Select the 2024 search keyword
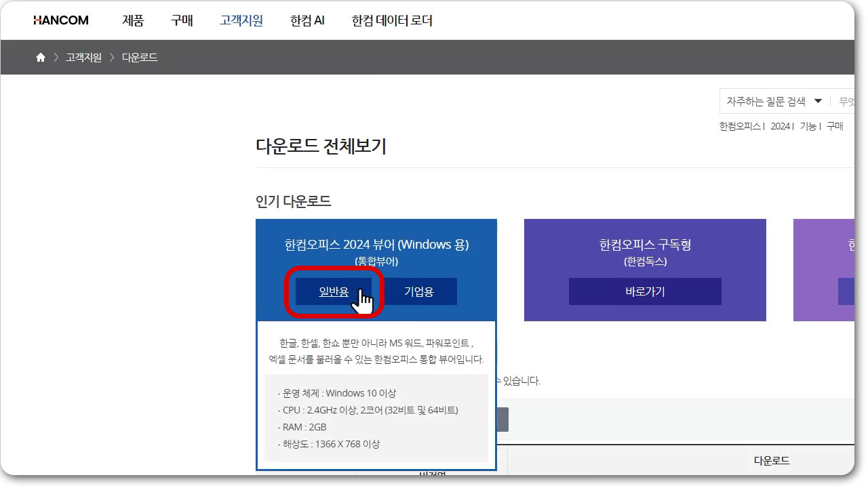Image resolution: width=868 pixels, height=488 pixels. [x=781, y=126]
